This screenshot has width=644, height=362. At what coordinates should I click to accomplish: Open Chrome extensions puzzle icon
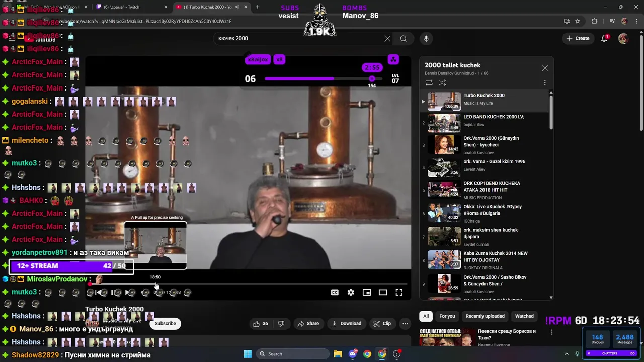point(595,21)
